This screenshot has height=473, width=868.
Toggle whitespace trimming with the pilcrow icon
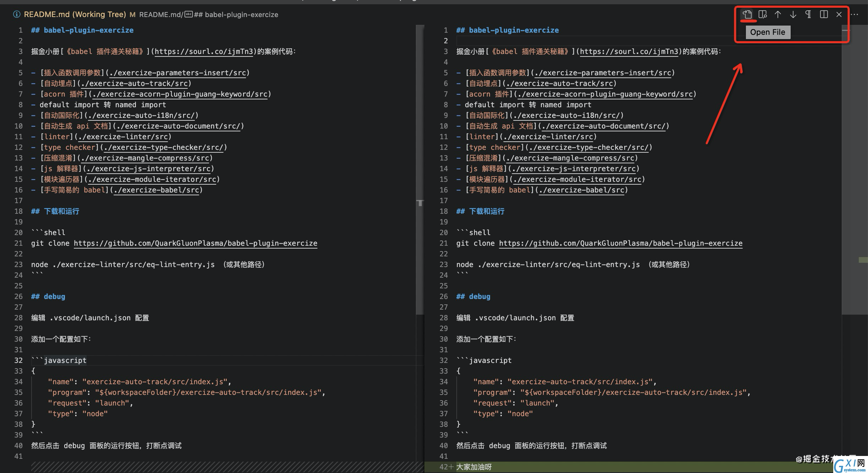808,15
